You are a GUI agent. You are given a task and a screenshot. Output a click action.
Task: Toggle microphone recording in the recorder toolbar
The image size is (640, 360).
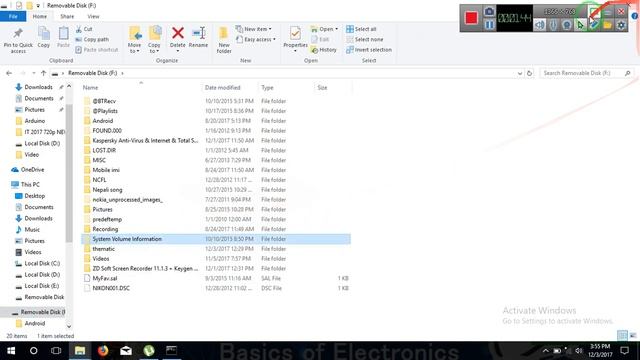(x=553, y=25)
